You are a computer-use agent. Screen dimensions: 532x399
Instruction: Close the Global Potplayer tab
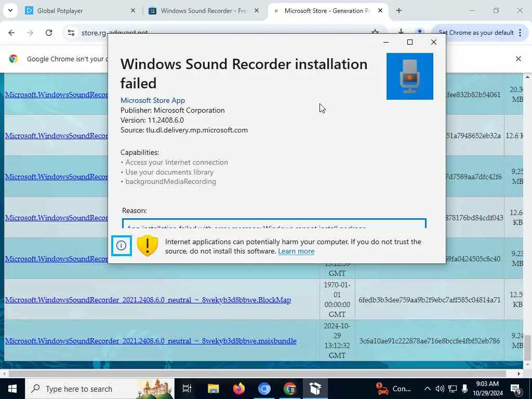click(133, 11)
